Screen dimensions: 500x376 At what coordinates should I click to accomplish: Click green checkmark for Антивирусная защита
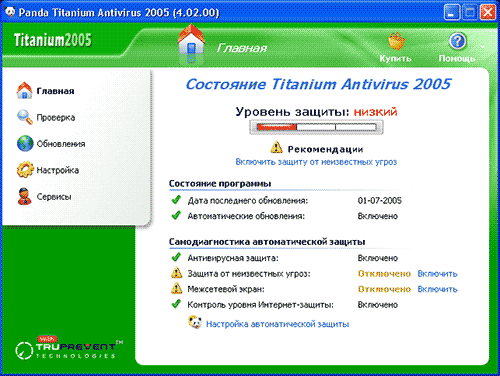pyautogui.click(x=176, y=257)
